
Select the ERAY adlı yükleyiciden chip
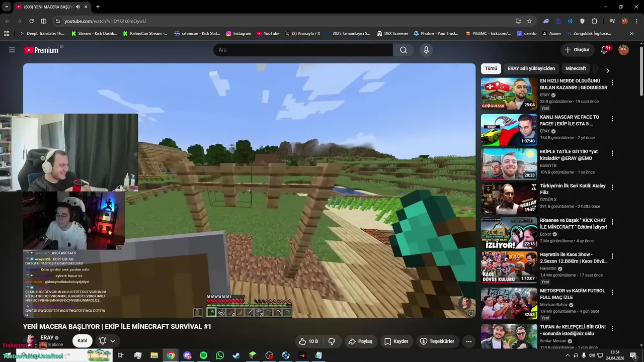(531, 68)
